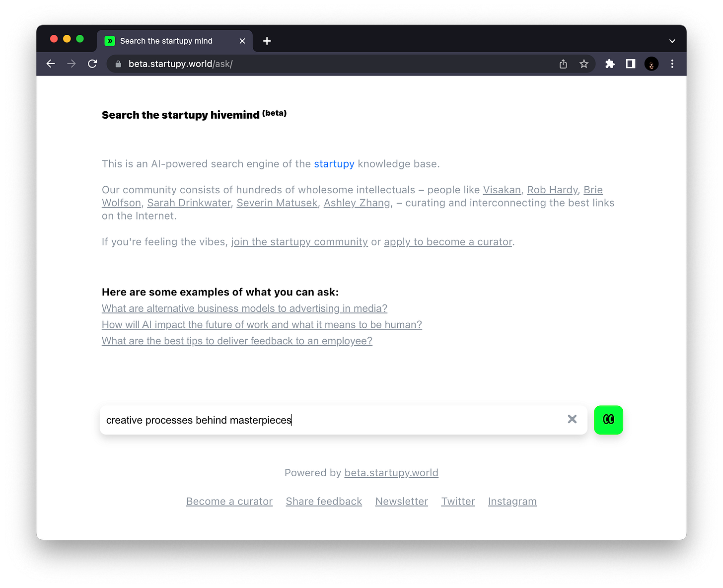Click the green startupy search button
The height and width of the screenshot is (588, 723).
coord(608,420)
